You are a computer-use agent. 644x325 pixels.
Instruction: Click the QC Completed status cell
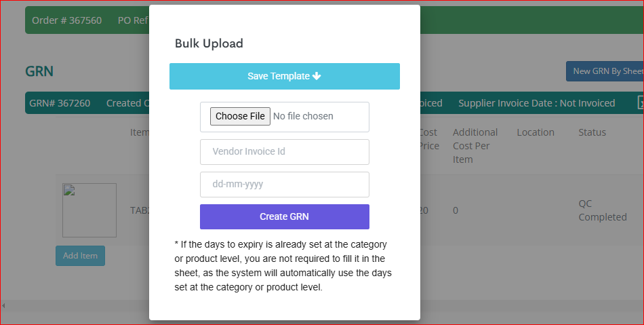coord(603,210)
